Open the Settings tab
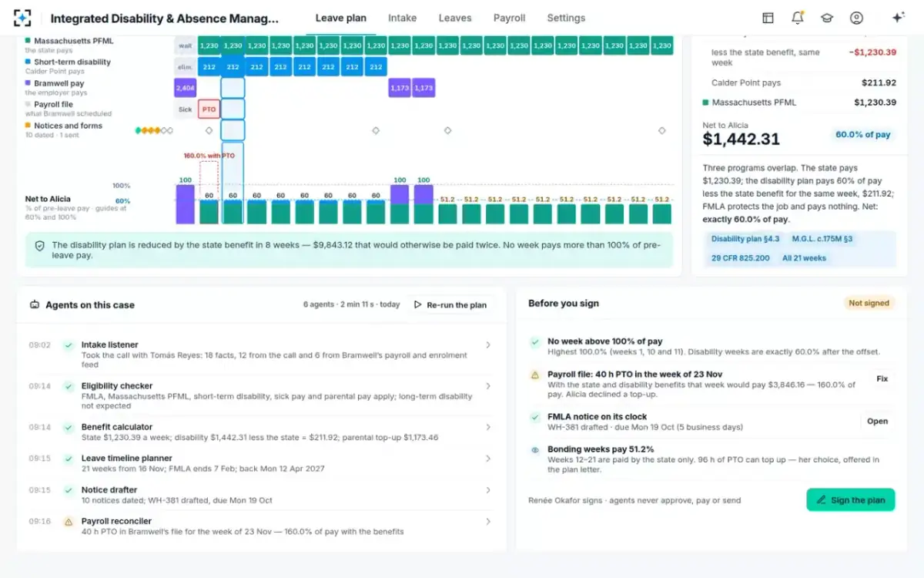Image resolution: width=924 pixels, height=578 pixels. (566, 18)
